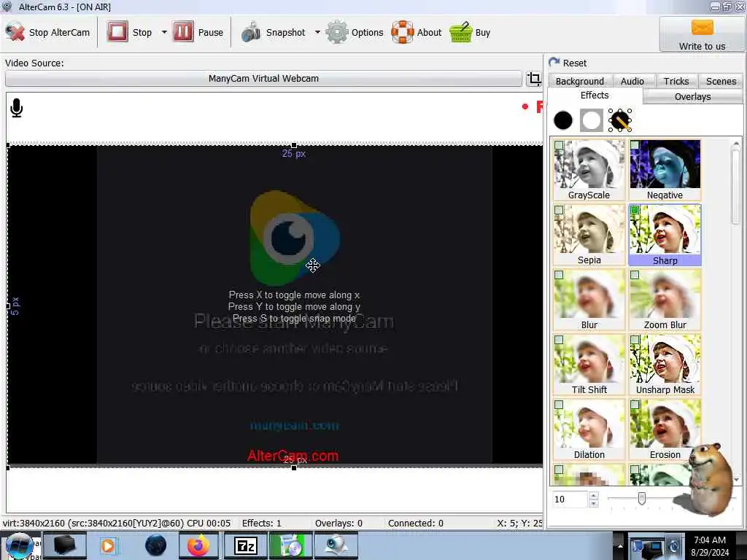The height and width of the screenshot is (560, 747).
Task: Enable the Negative effect checkbox
Action: (x=635, y=145)
